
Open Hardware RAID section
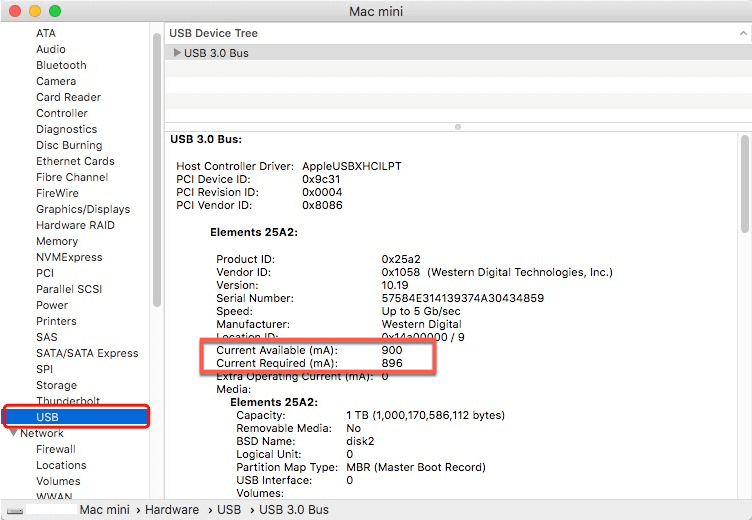75,225
